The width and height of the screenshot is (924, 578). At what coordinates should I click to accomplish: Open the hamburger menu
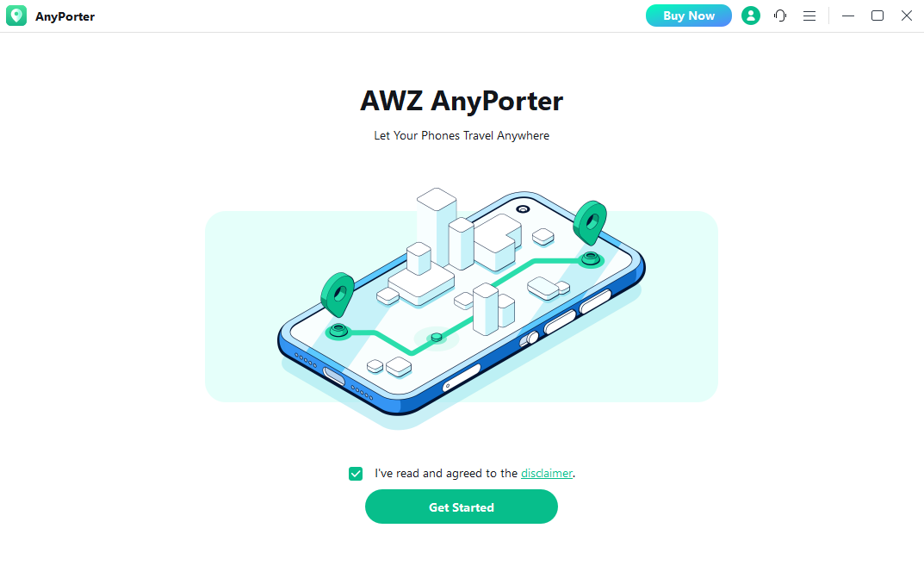(x=809, y=16)
